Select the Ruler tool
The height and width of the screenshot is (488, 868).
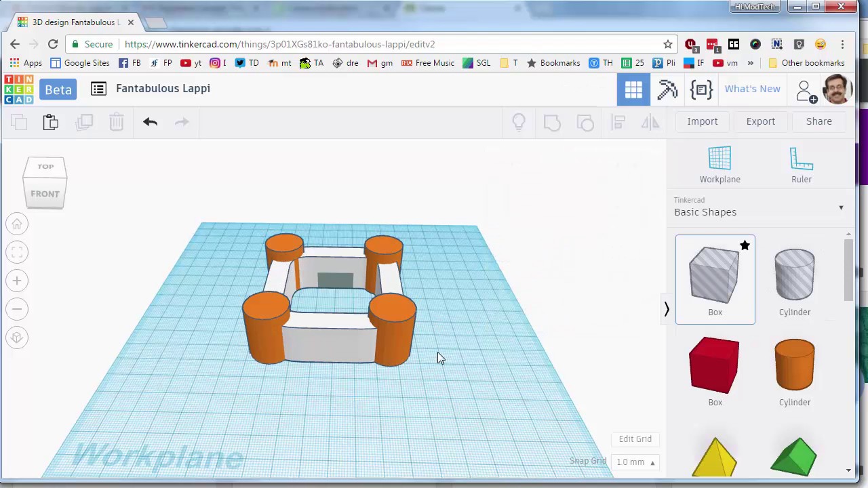point(802,163)
